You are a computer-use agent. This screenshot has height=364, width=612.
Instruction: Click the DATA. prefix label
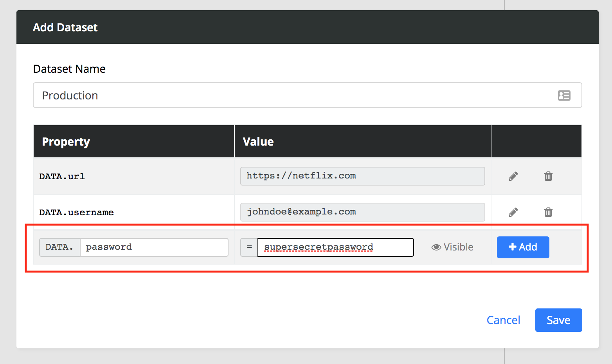(60, 247)
